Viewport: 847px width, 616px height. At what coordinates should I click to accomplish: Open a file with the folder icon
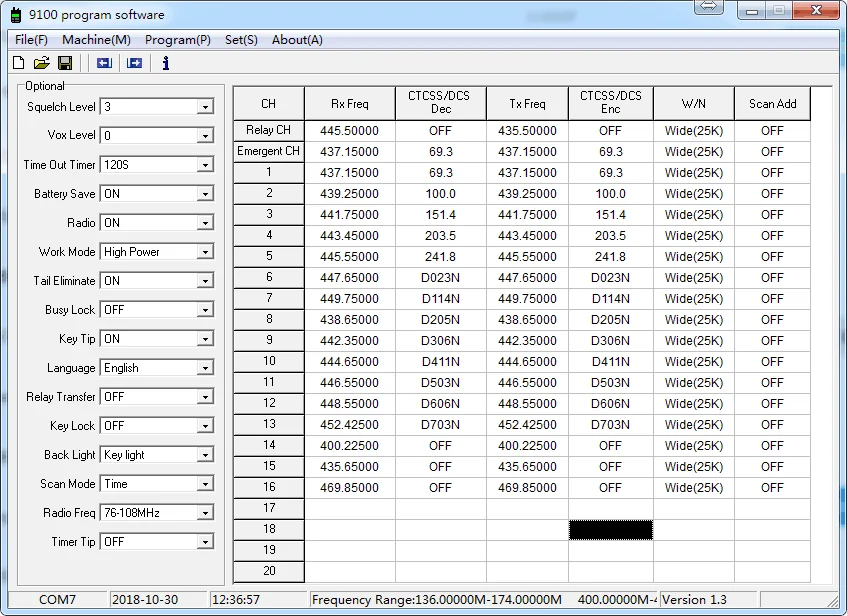coord(42,63)
